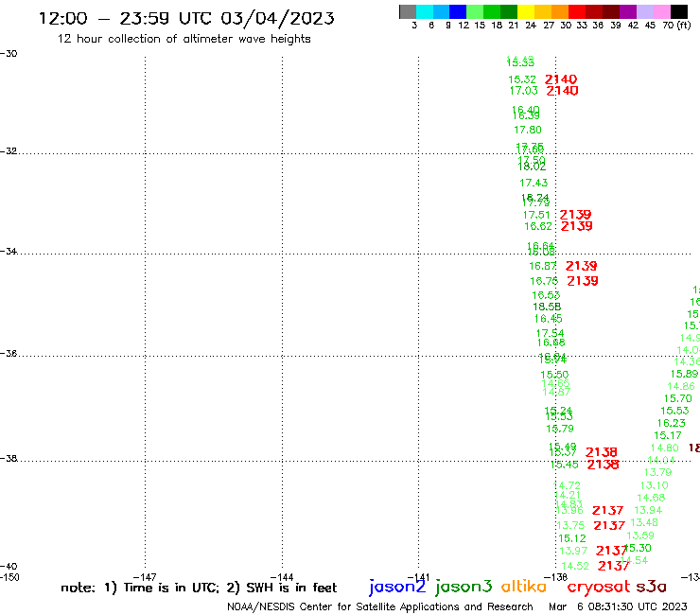Click the -32 latitude axis label
Viewport: 700px width, 615px height.
[9, 151]
